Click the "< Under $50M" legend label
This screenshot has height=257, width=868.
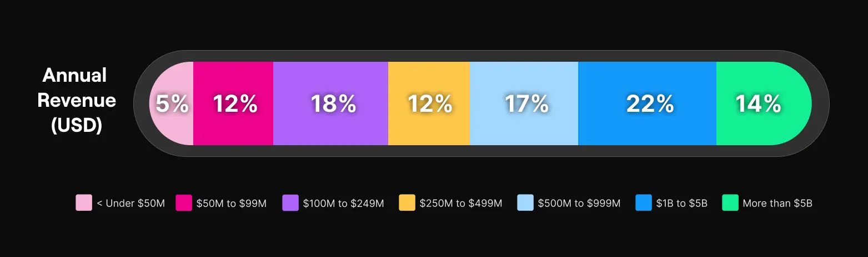click(131, 204)
